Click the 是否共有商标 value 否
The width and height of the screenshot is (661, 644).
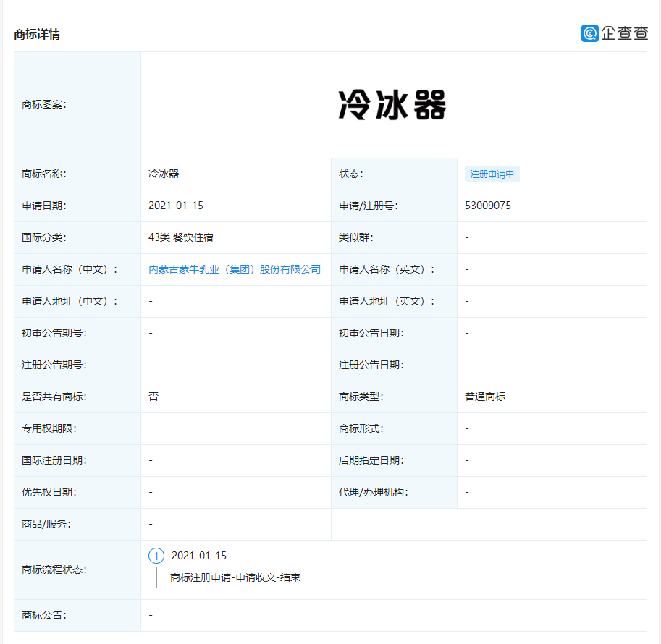pos(153,397)
